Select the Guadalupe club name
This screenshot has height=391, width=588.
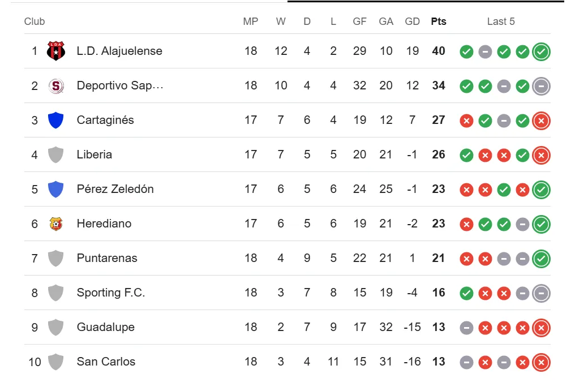[x=105, y=327]
